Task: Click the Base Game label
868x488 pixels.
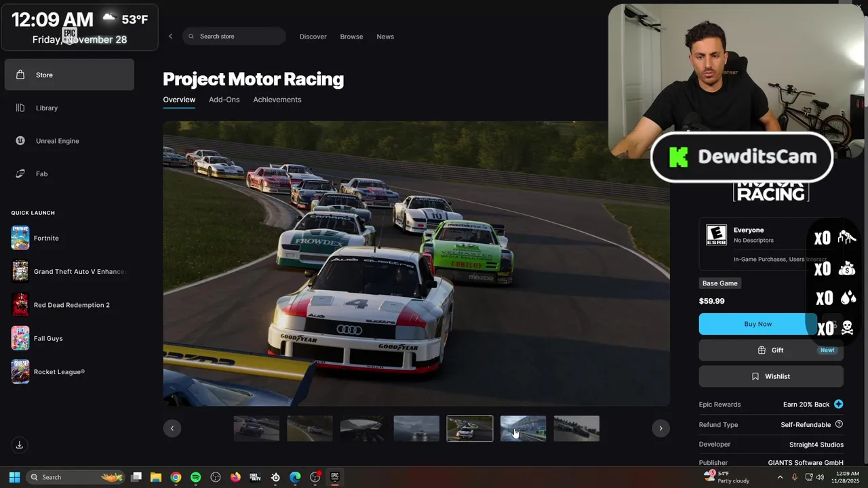Action: [720, 283]
